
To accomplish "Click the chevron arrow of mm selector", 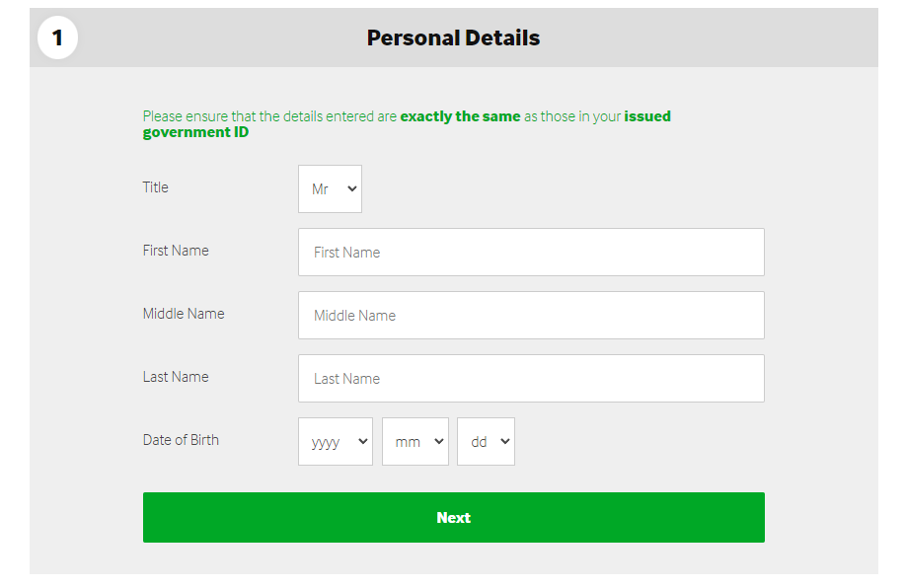I will (438, 441).
